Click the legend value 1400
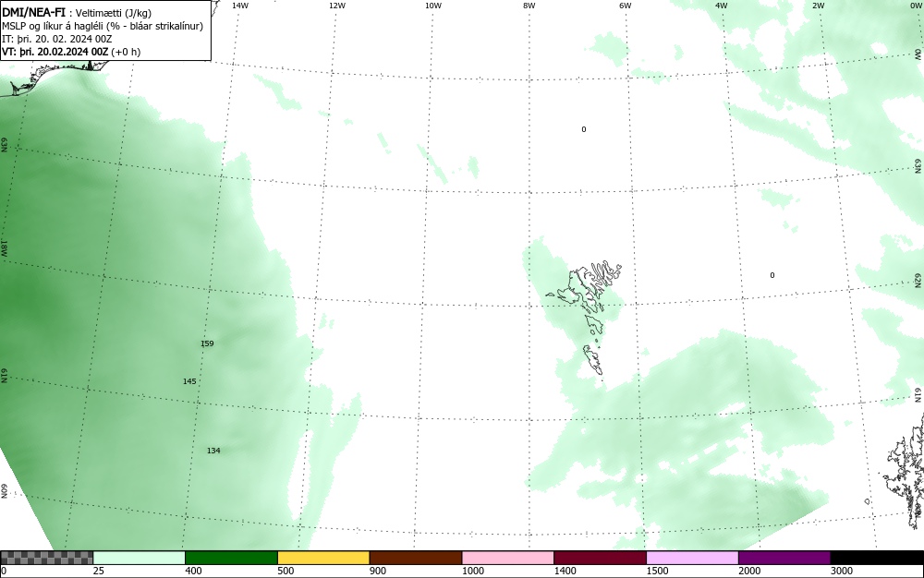This screenshot has width=924, height=578. point(565,571)
